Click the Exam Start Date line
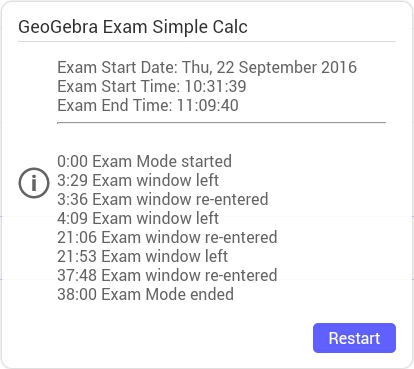414x369 pixels. [207, 67]
